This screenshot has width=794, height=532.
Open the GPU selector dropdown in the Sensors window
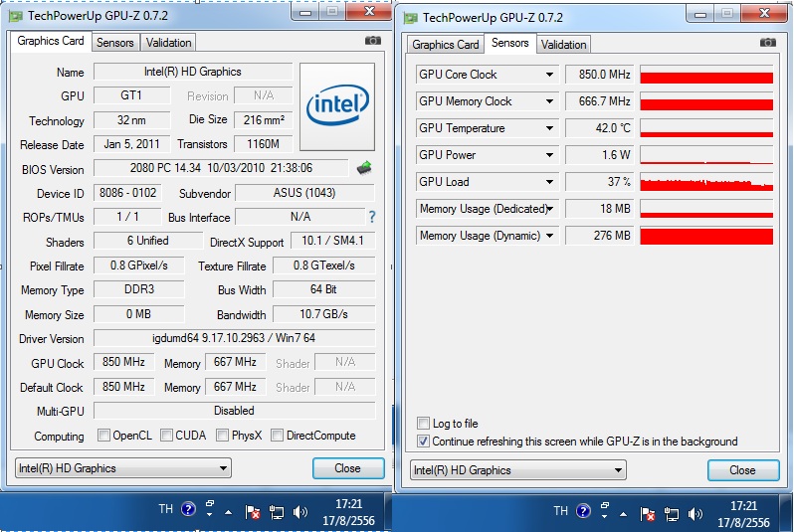(518, 470)
